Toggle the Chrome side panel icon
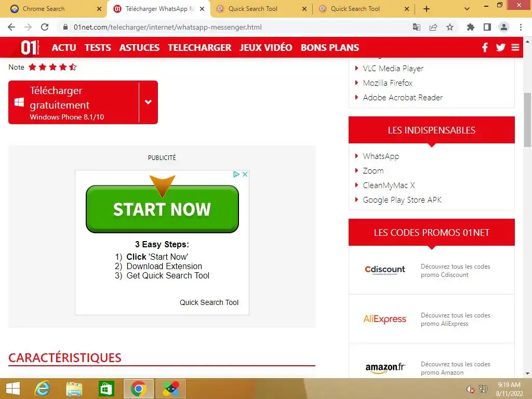Viewport: 532px width, 399px height. click(487, 27)
